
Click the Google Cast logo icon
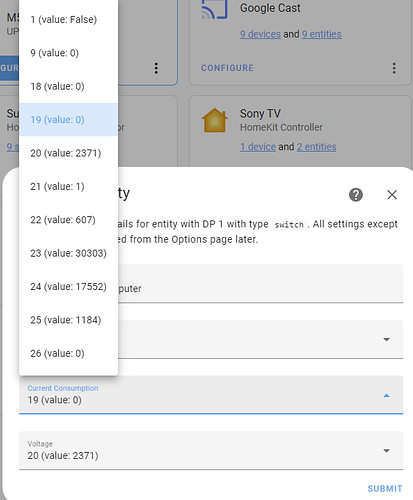pyautogui.click(x=214, y=9)
